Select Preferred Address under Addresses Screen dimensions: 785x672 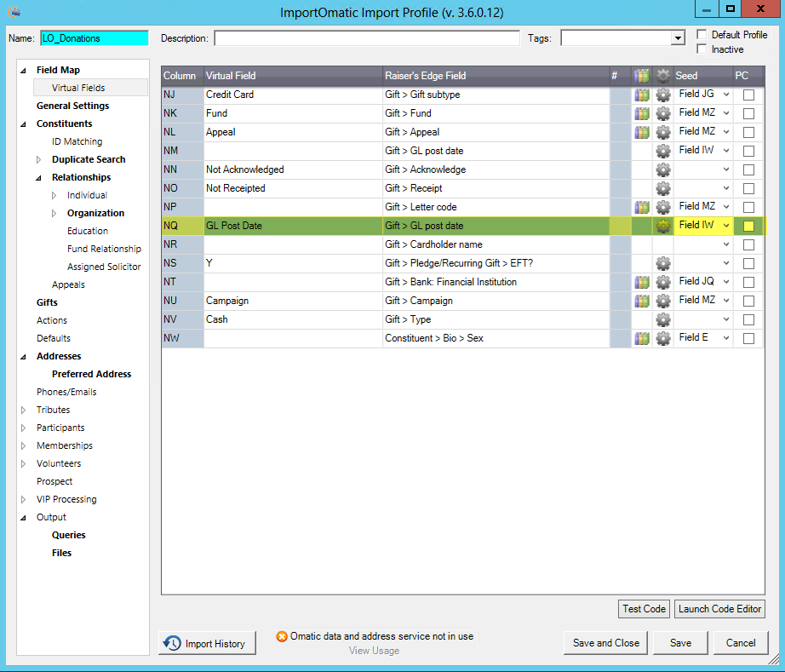tap(92, 374)
